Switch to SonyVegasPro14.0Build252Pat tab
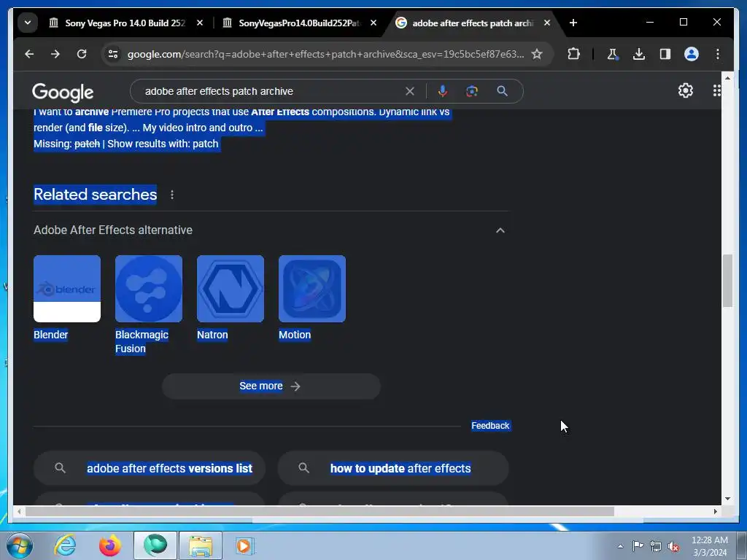 pos(299,23)
